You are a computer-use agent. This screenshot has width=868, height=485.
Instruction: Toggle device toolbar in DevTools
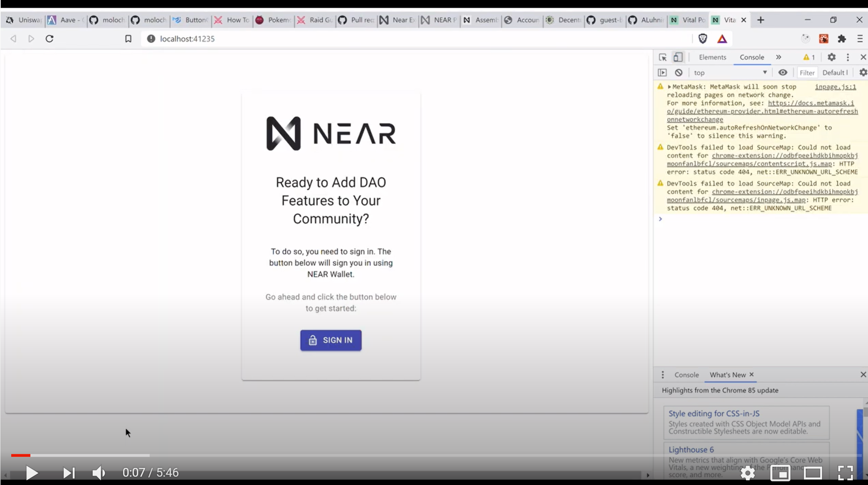tap(678, 57)
